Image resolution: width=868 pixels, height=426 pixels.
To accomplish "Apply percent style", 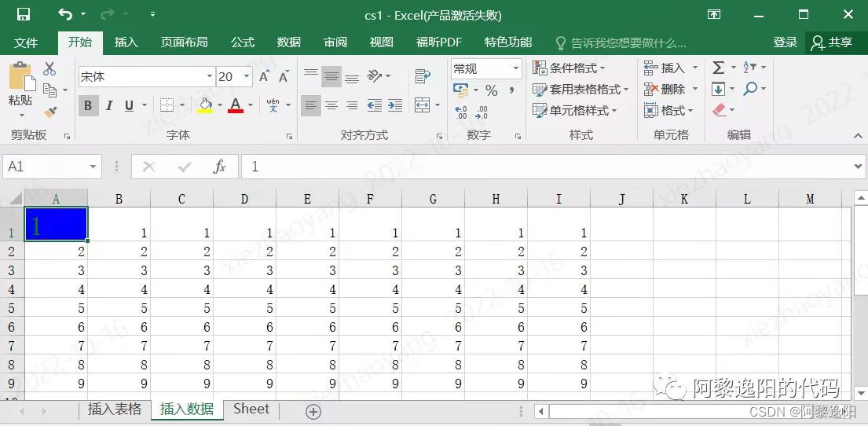I will 492,90.
